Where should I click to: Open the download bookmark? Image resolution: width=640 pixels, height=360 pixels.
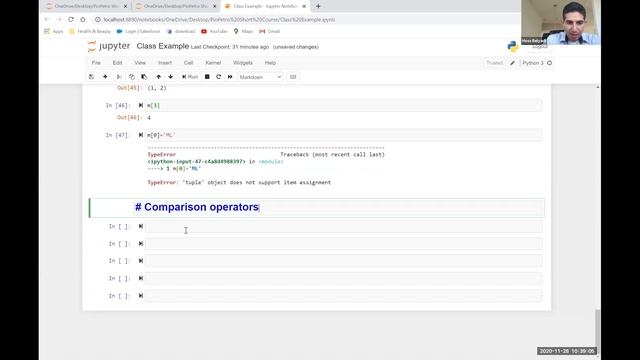click(x=181, y=31)
